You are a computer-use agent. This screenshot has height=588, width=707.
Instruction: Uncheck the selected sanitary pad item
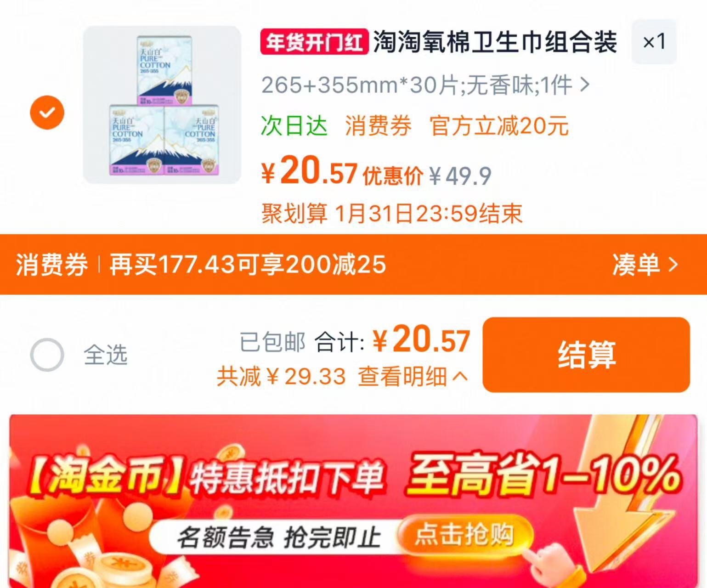click(x=47, y=113)
